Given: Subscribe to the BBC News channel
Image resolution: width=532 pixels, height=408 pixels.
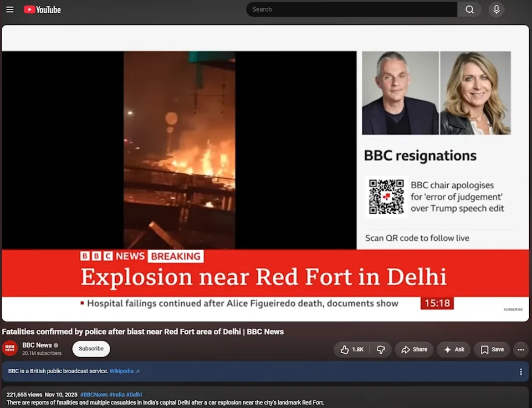Looking at the screenshot, I should 91,349.
